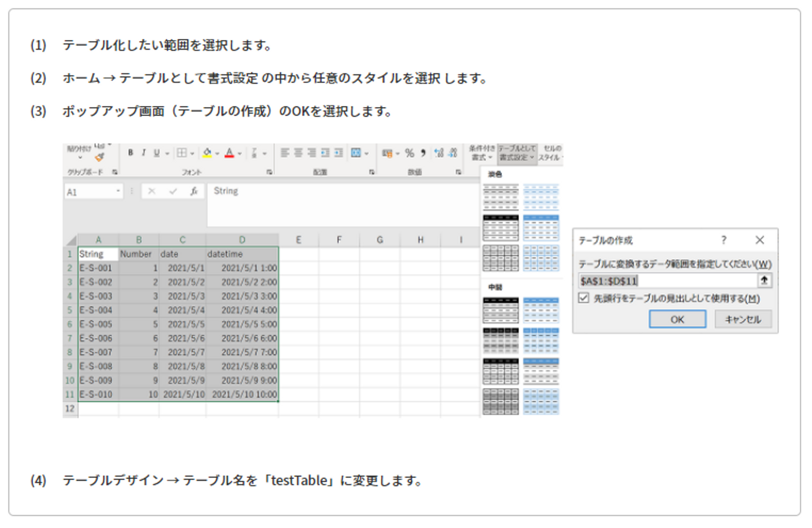Click the Decrease Indent icon
812x528 pixels.
[x=325, y=153]
